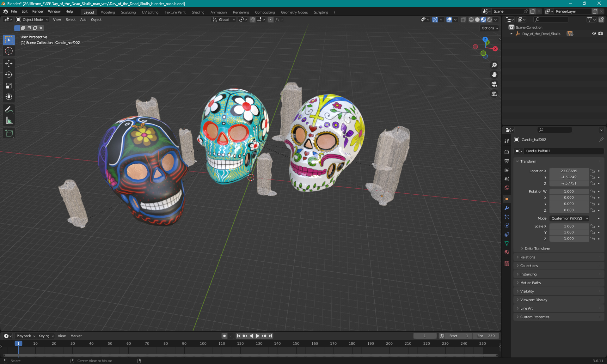Select the Select Box tool
This screenshot has height=364, width=607.
pos(9,40)
